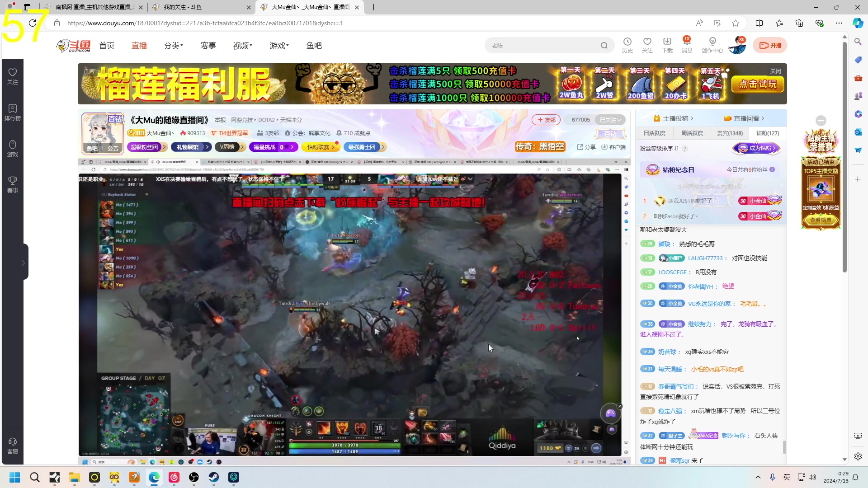Open Edge sidebar settings gear
This screenshot has width=868, height=488.
(x=858, y=456)
